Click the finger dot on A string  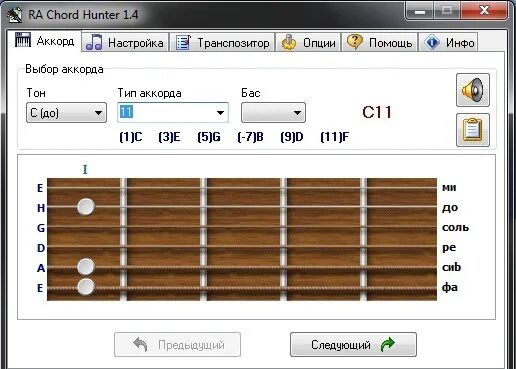point(86,266)
